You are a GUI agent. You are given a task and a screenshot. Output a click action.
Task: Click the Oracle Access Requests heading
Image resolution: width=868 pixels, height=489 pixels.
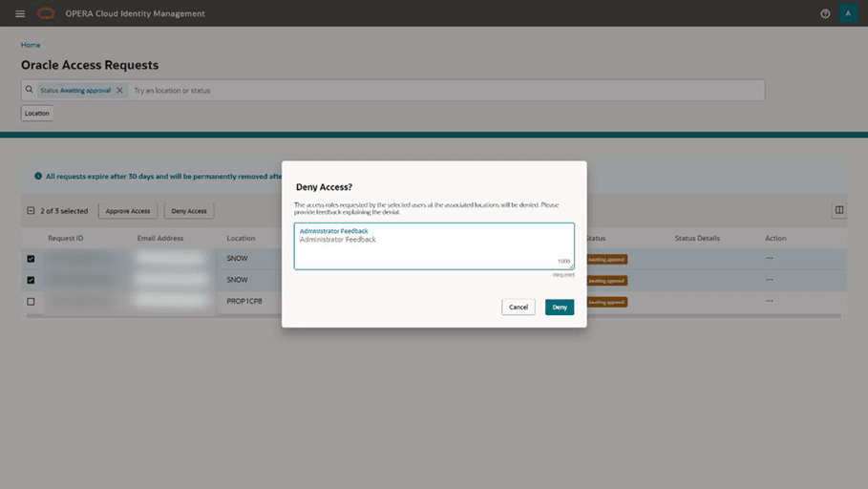pyautogui.click(x=90, y=65)
